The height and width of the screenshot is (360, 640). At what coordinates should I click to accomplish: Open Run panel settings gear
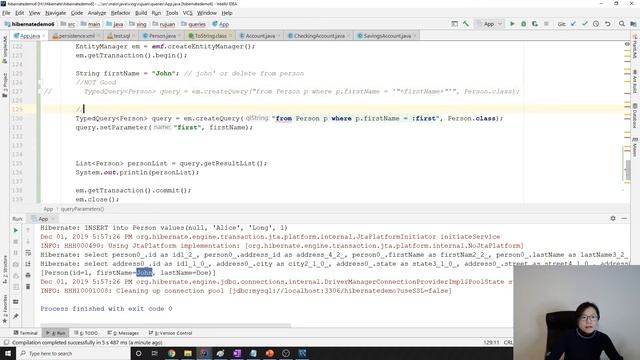(x=613, y=218)
